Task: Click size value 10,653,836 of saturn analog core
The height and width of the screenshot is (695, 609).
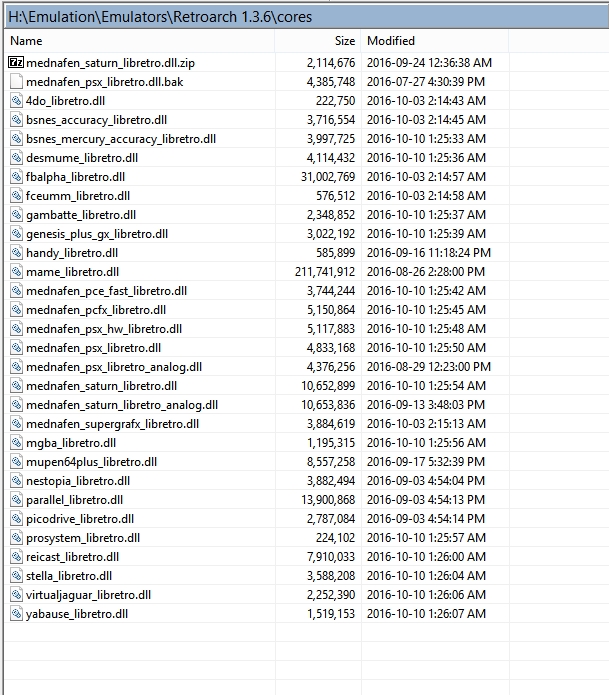Action: coord(328,405)
